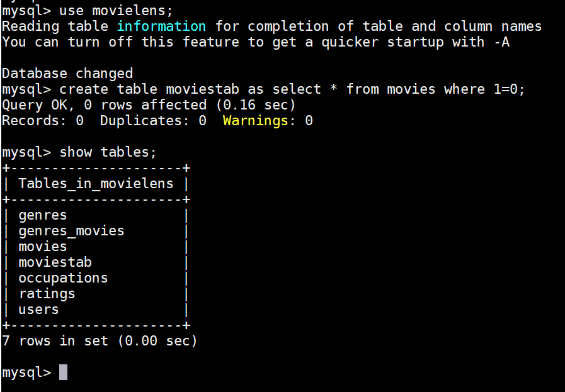The height and width of the screenshot is (392, 565).
Task: Click the 'Tables_in_movielens' column header
Action: (x=96, y=184)
